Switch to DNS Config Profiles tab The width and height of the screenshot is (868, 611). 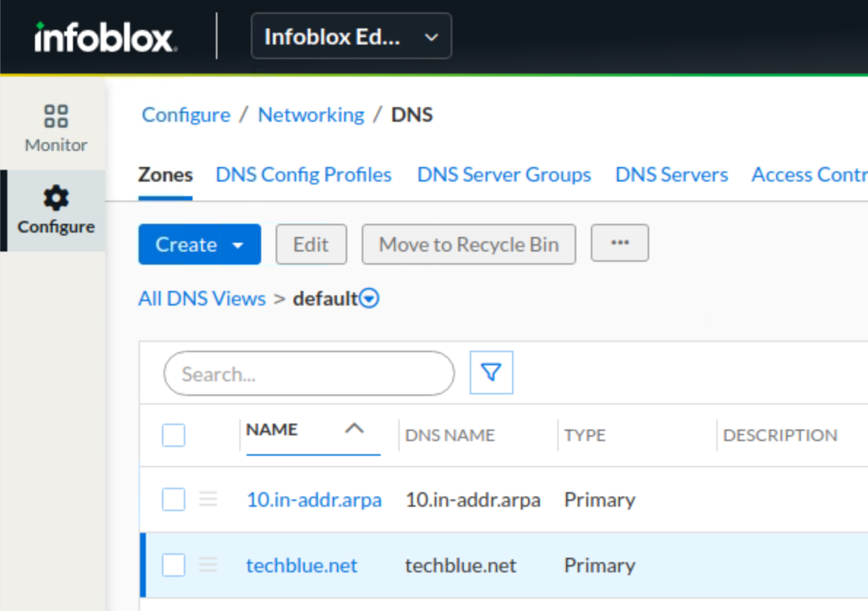[303, 175]
